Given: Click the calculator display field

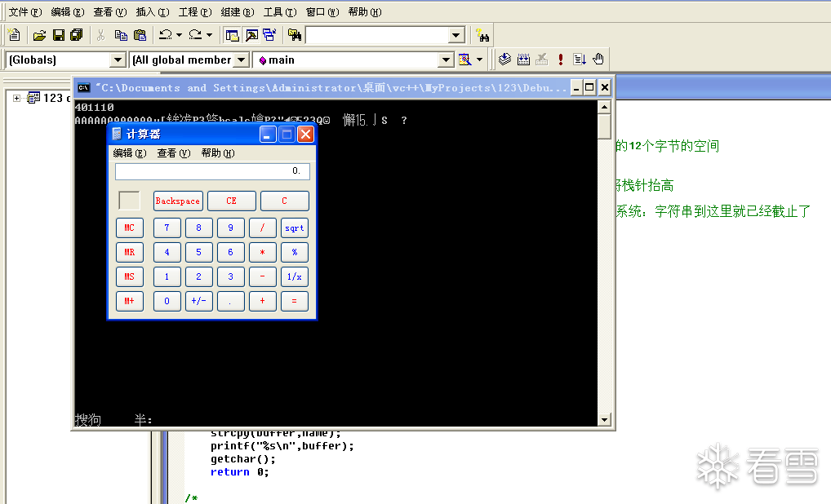Looking at the screenshot, I should pyautogui.click(x=212, y=171).
